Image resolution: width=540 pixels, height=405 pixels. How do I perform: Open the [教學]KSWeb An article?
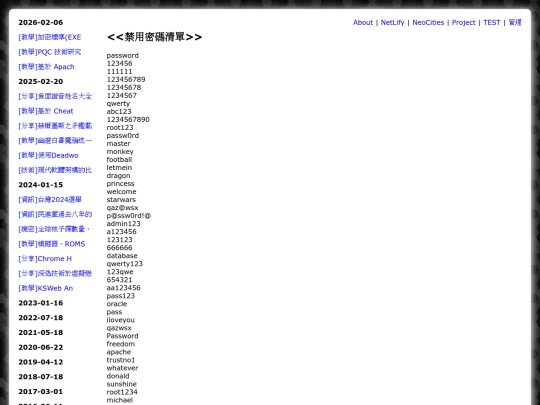(45, 288)
